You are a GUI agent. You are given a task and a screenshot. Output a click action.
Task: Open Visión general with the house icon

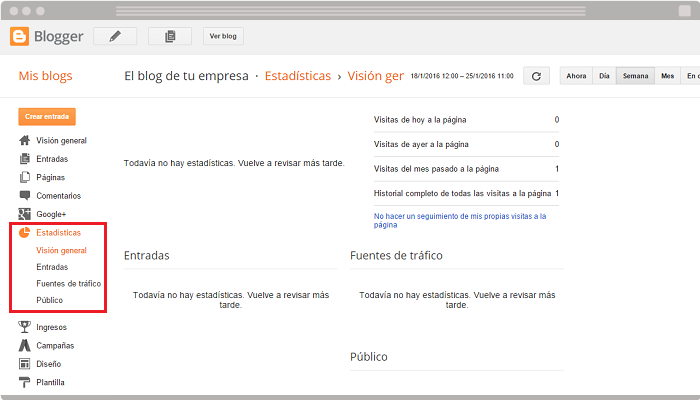click(25, 141)
